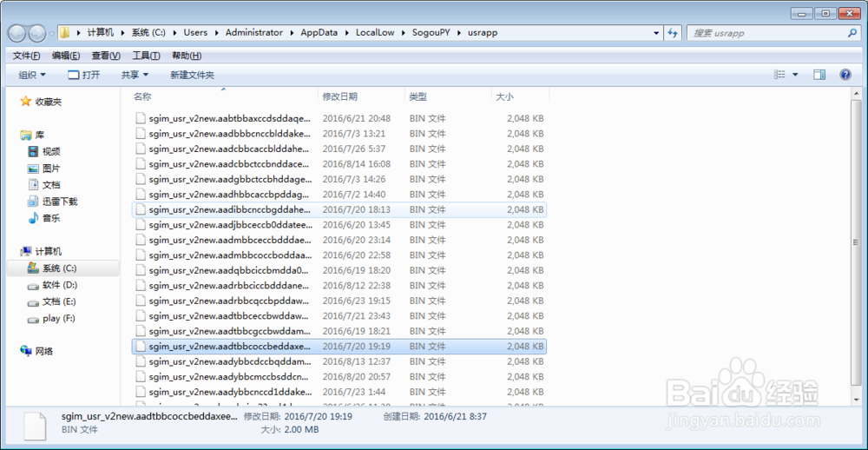Open address bar history dropdown arrow
Image resolution: width=868 pixels, height=450 pixels.
pyautogui.click(x=656, y=33)
